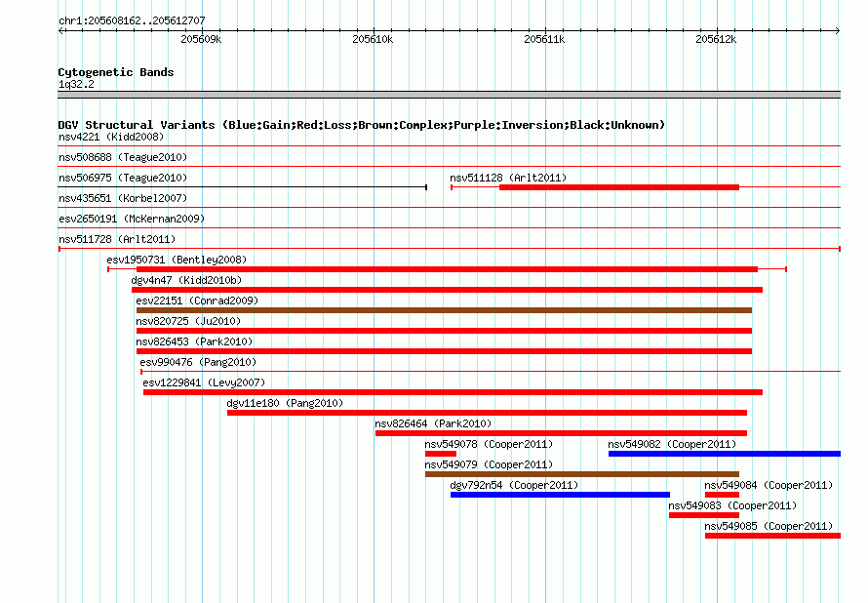868x603 pixels.
Task: Click the brown complex bar of esv22151
Action: tap(444, 310)
